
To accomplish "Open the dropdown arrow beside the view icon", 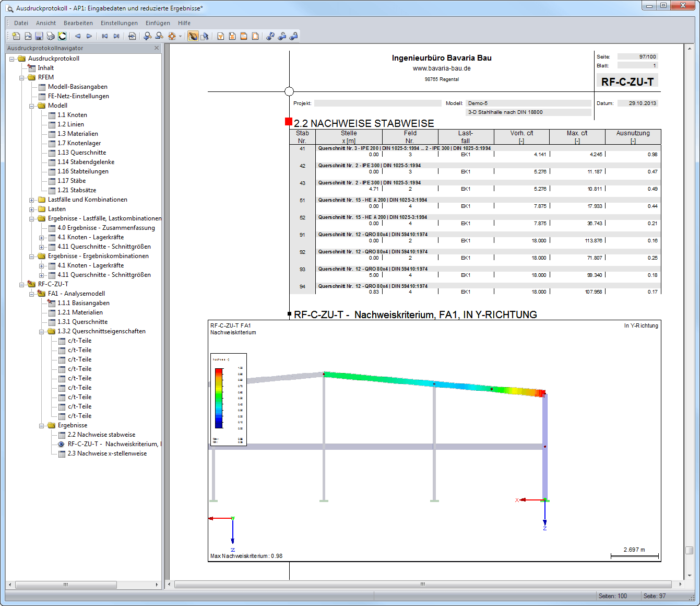I will pyautogui.click(x=180, y=36).
